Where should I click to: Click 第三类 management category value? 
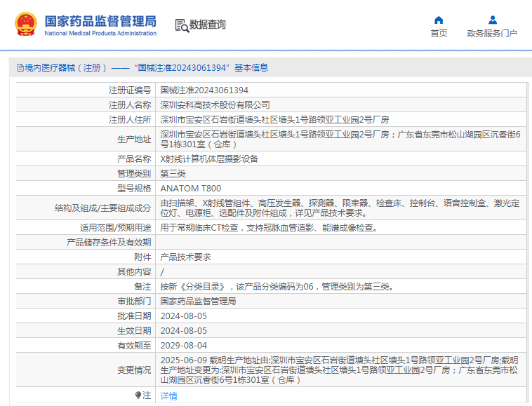[x=173, y=174]
